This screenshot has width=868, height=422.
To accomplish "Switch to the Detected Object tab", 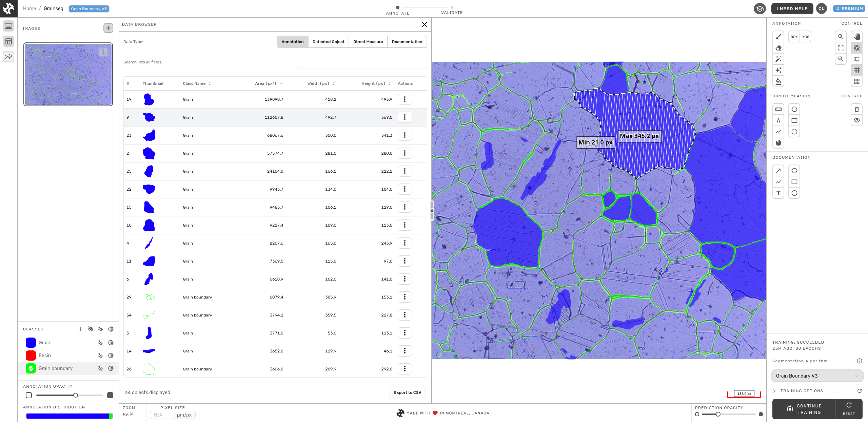I will [328, 42].
